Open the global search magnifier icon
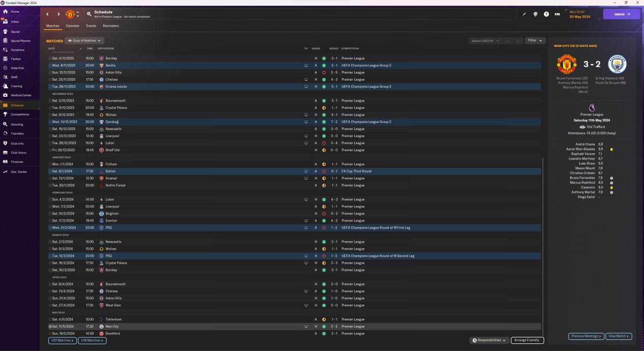644x351 pixels. click(x=89, y=14)
